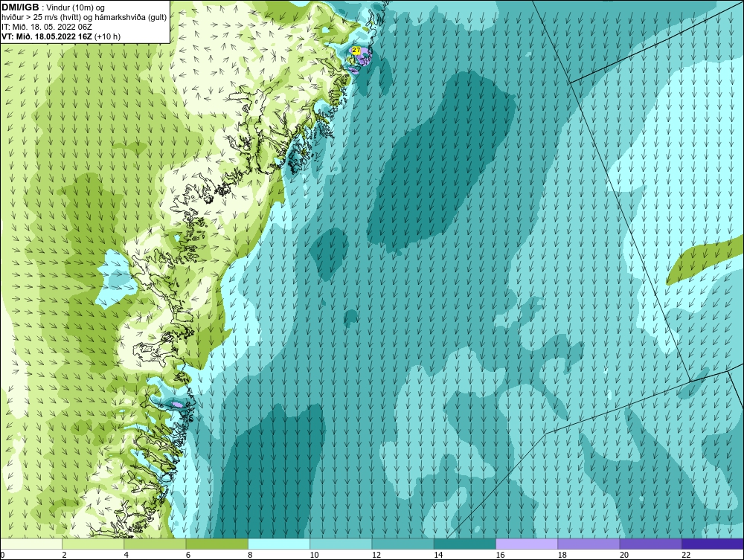
Task: Click the "4" scale label
Action: pyautogui.click(x=126, y=555)
